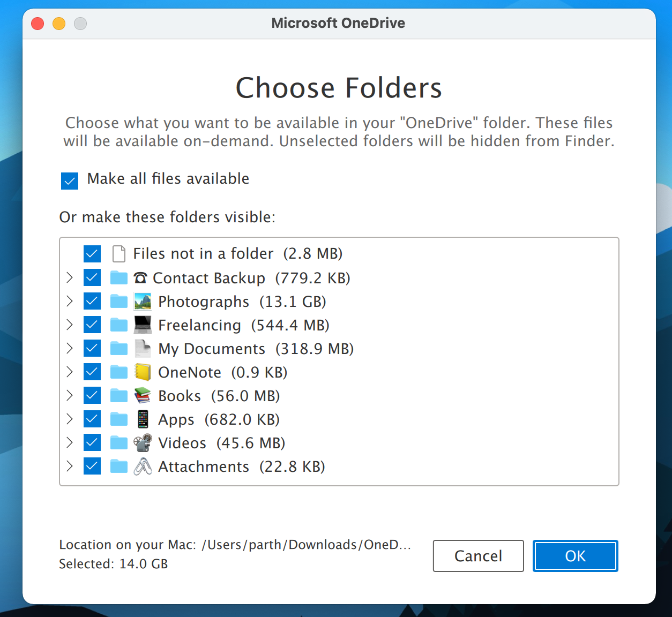Screen dimensions: 672x617
Task: Click the Contact Backup (779.2 KB) label
Action: point(252,278)
